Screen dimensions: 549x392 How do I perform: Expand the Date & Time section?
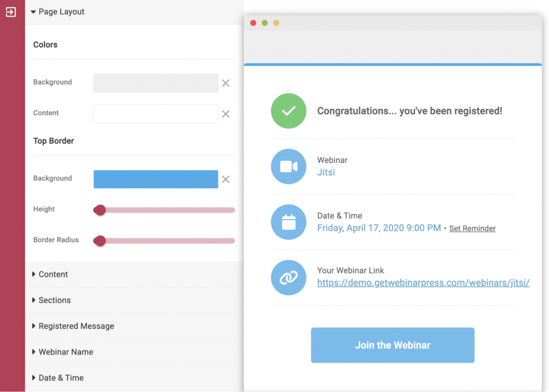(61, 378)
